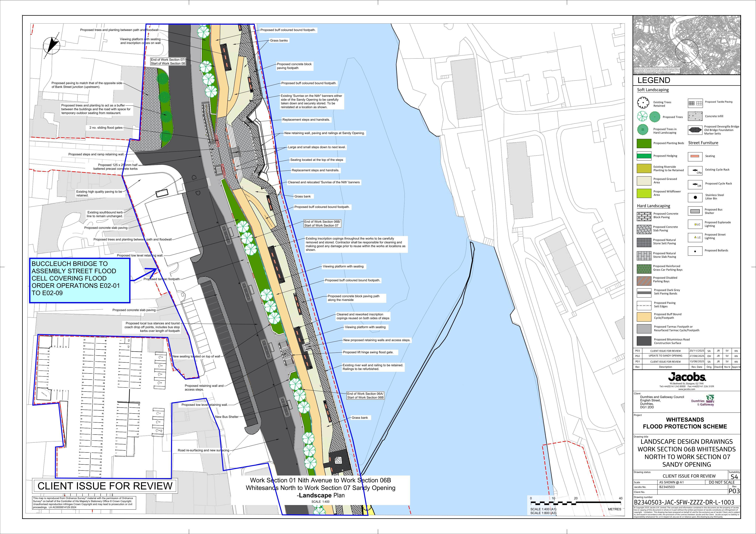Select the Stainless Steel Litter Bin symbol
This screenshot has width=756, height=534.
tap(695, 197)
